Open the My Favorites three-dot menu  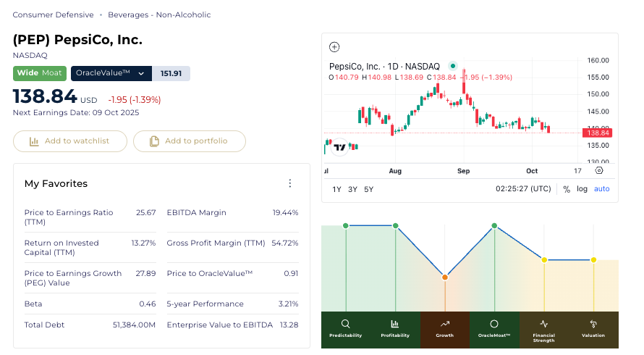pos(290,184)
